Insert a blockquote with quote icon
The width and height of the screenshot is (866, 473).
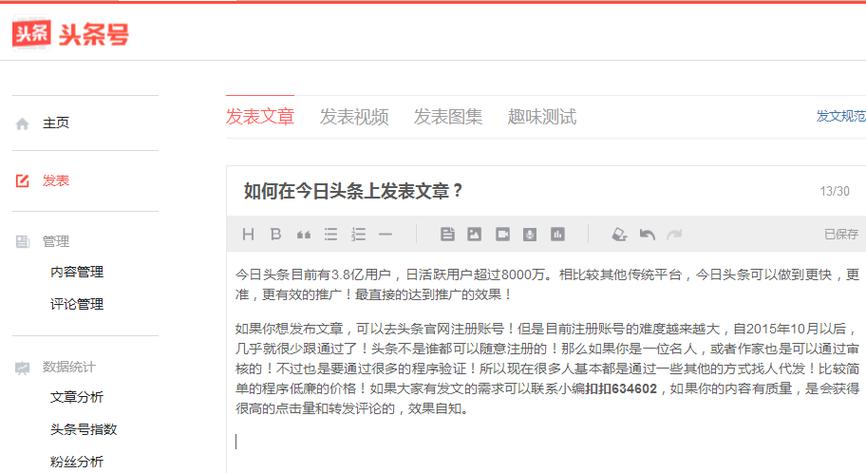point(303,235)
